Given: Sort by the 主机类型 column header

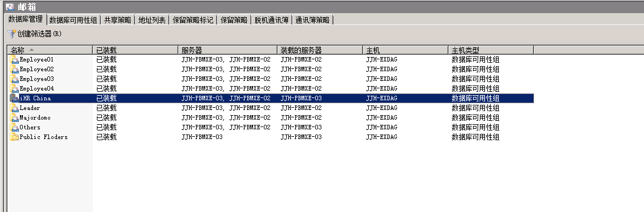Looking at the screenshot, I should (491, 50).
